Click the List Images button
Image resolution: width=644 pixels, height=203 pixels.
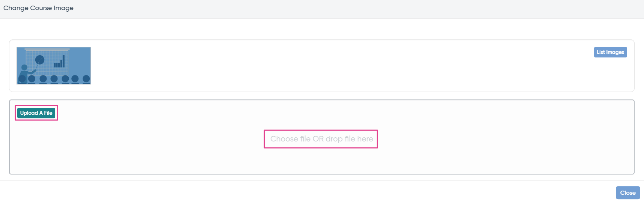tap(610, 52)
